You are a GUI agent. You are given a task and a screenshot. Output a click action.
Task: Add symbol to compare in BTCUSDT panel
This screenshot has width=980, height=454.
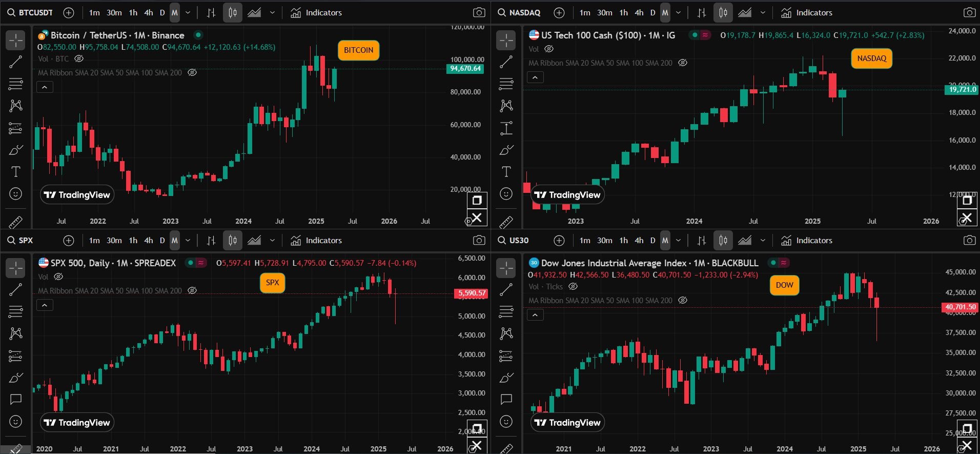coord(69,12)
